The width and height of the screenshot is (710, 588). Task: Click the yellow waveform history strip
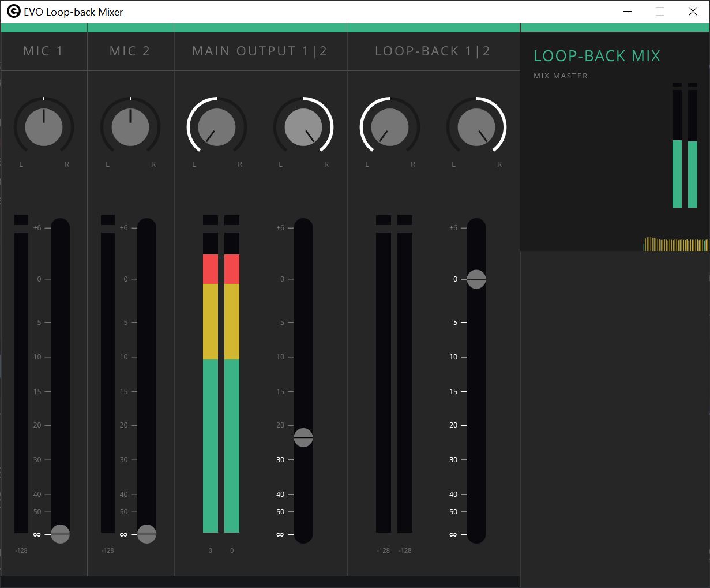(676, 244)
